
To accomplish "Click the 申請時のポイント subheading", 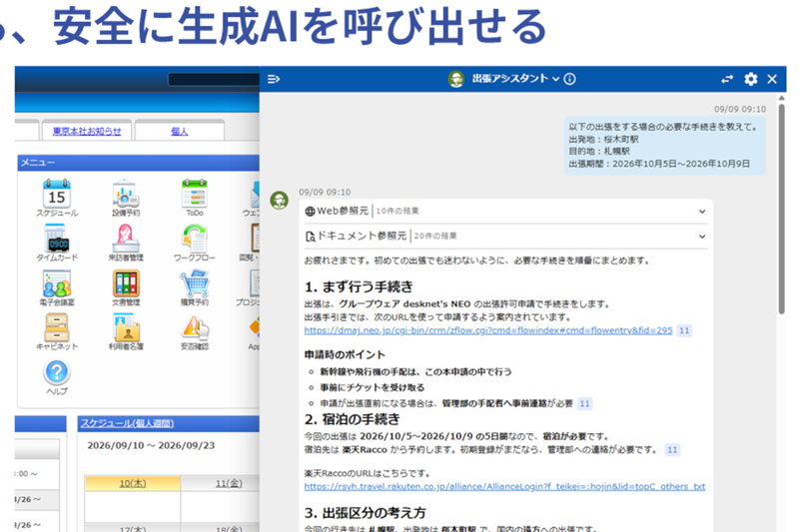I will pyautogui.click(x=345, y=355).
